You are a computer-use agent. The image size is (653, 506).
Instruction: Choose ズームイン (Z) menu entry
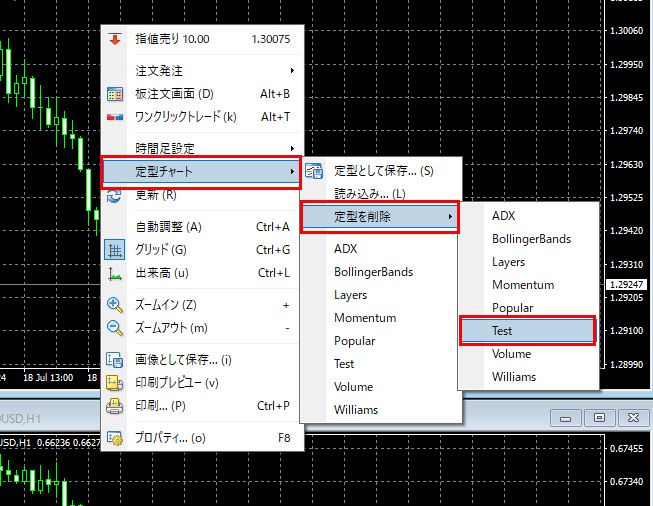(x=202, y=305)
